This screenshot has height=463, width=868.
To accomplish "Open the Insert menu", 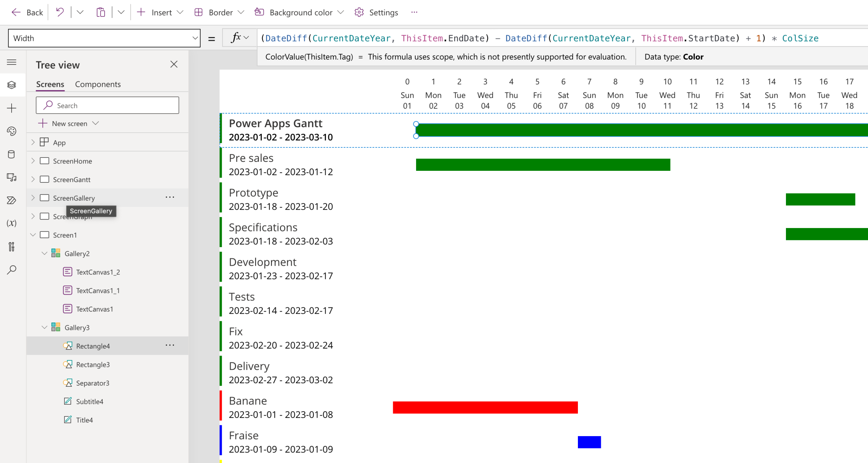I will (160, 12).
